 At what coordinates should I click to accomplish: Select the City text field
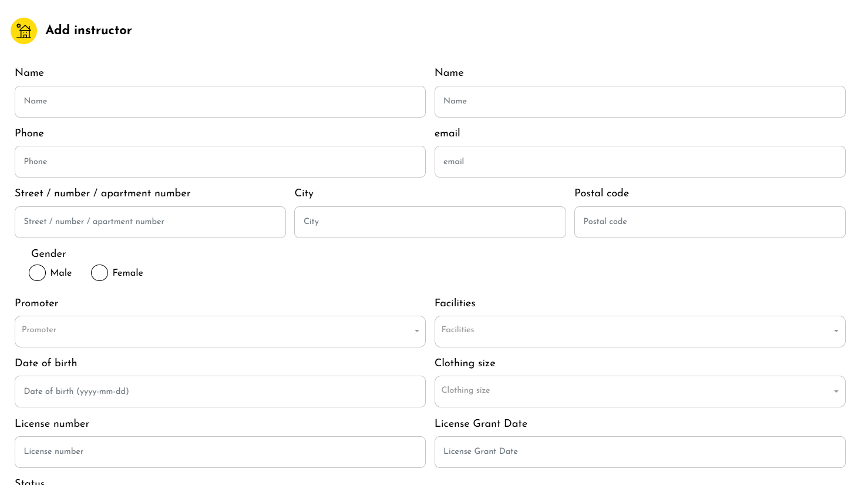430,222
